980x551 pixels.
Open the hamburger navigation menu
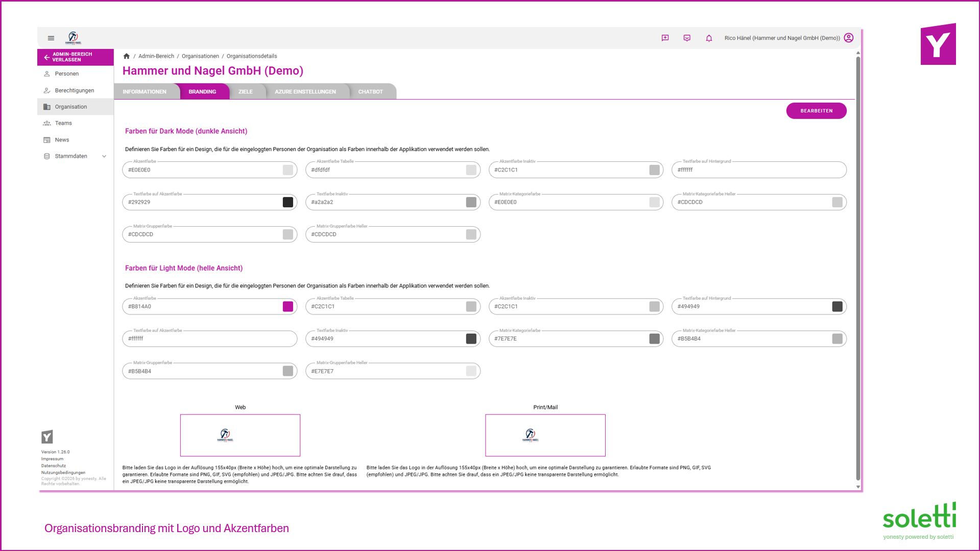51,38
